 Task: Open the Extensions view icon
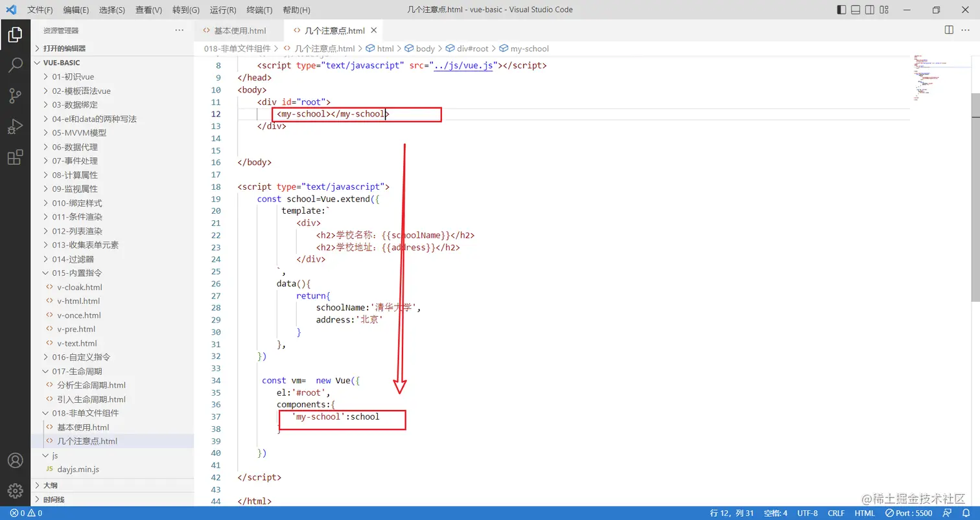point(15,157)
